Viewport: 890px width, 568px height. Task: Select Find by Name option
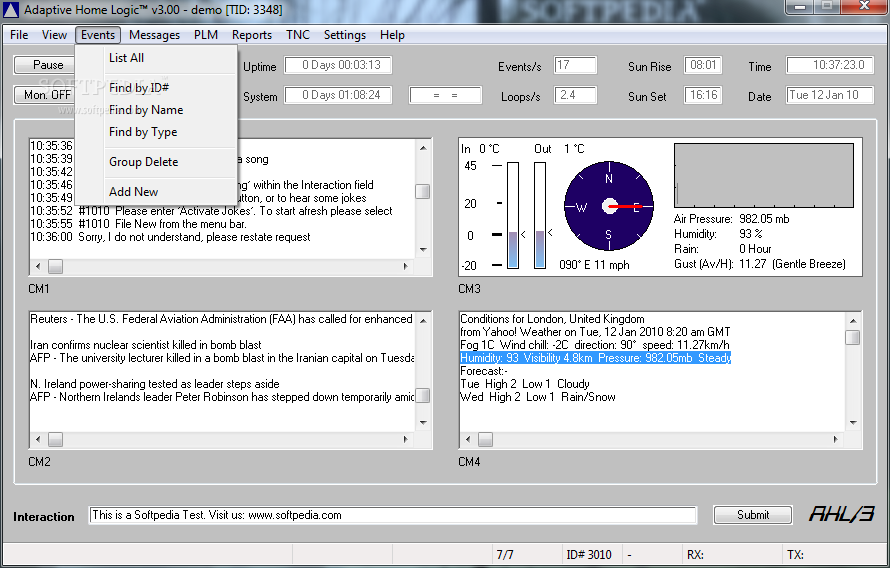pyautogui.click(x=146, y=110)
